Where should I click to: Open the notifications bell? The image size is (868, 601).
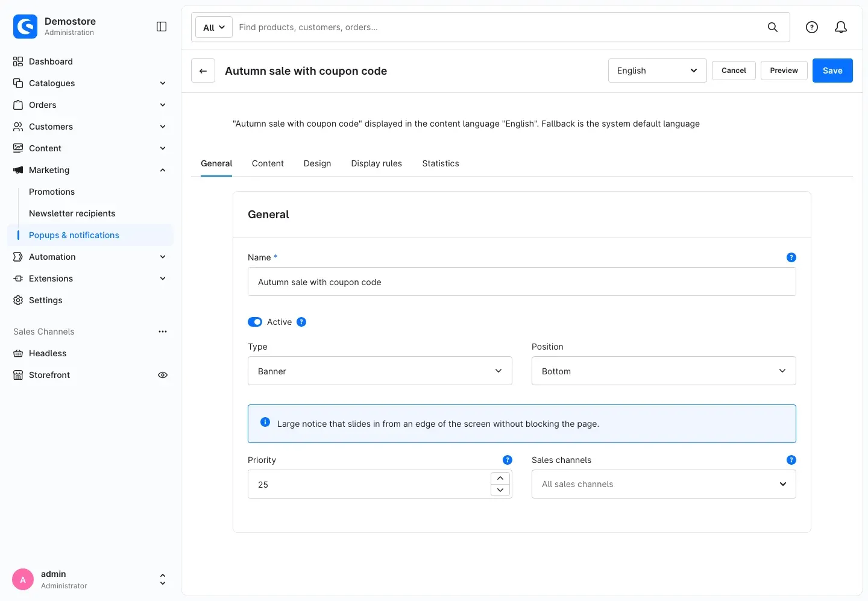(841, 27)
